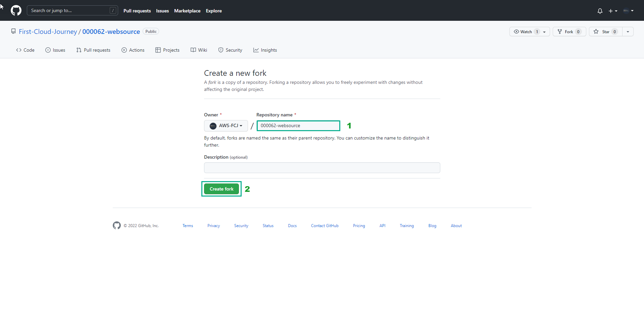644x322 pixels.
Task: Open Pull requests in the top header
Action: point(137,11)
